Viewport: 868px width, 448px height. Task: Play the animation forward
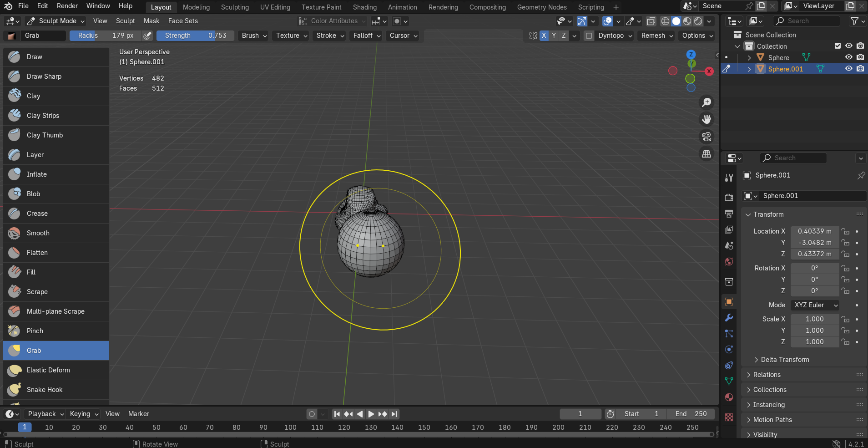pos(371,414)
